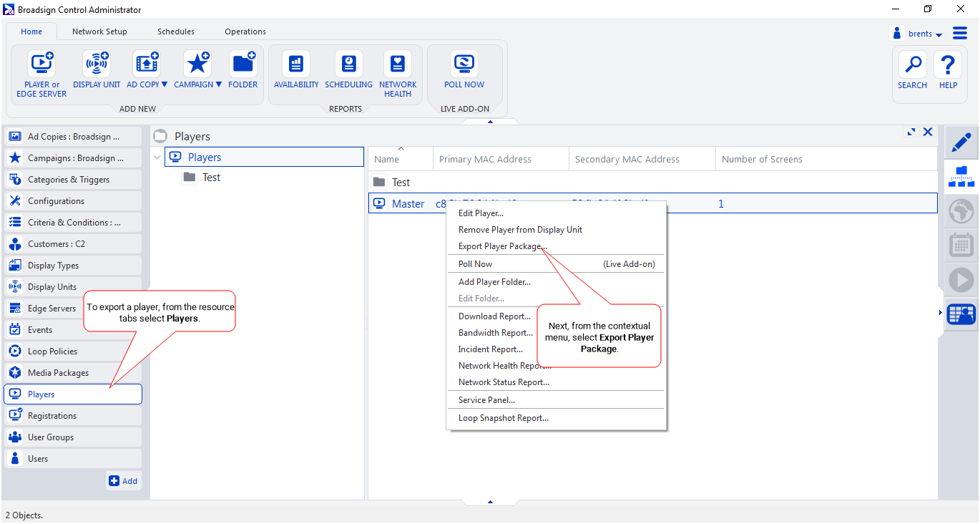Viewport: 980px width, 524px height.
Task: Select the Test folder in the tree
Action: 210,178
